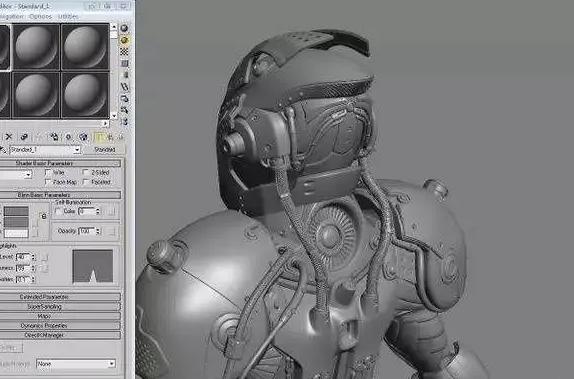
Task: Toggle the Backlight icon
Action: tap(124, 40)
